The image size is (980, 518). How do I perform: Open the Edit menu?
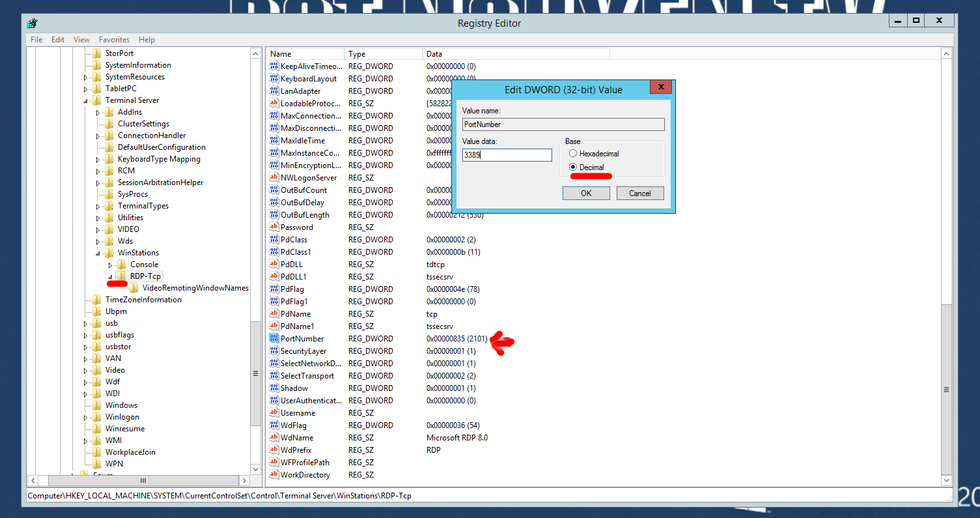click(58, 40)
